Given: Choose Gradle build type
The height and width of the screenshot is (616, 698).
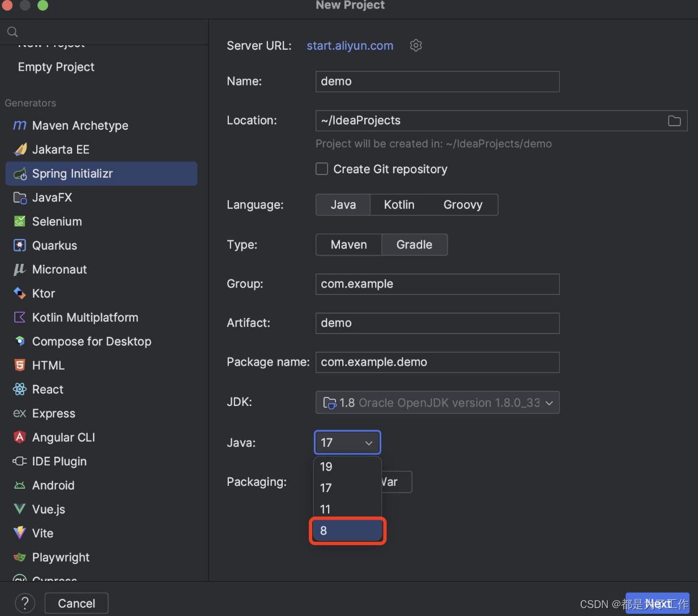Looking at the screenshot, I should point(414,245).
